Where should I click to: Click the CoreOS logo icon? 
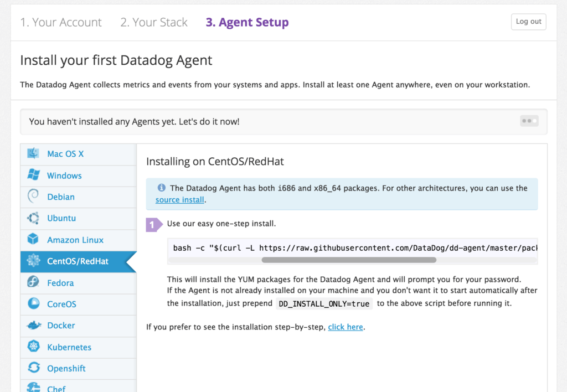(33, 304)
